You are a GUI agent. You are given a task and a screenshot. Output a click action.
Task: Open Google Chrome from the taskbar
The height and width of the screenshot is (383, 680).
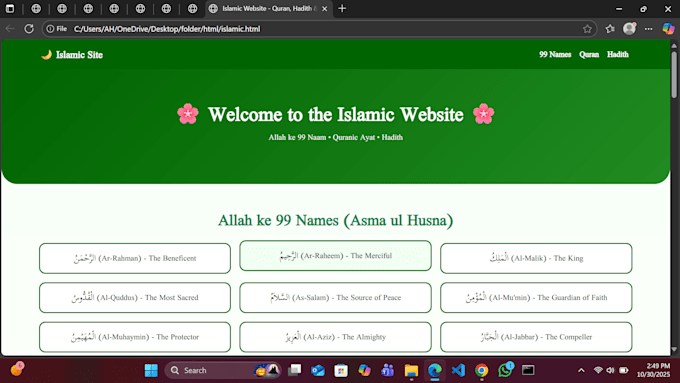(x=481, y=370)
